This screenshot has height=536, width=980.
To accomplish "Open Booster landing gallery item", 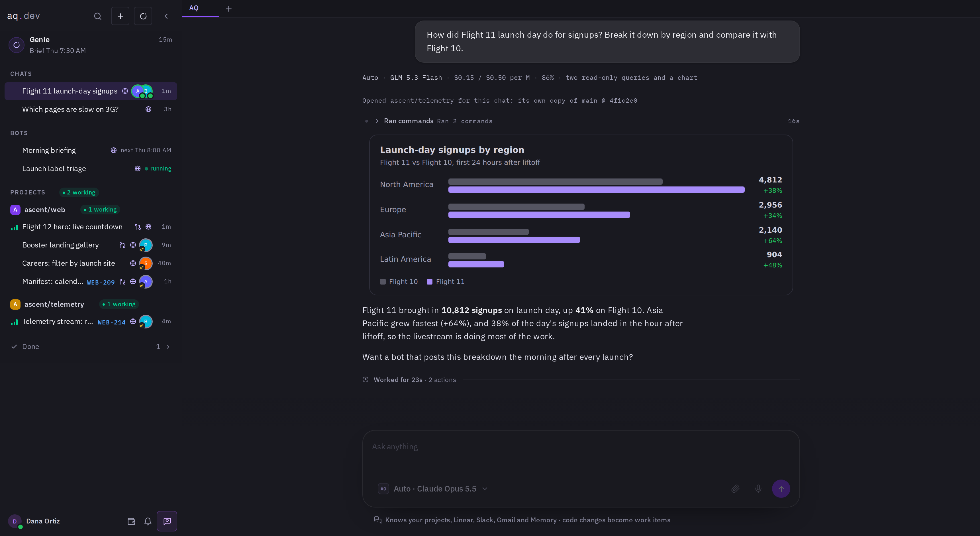I will pyautogui.click(x=91, y=245).
